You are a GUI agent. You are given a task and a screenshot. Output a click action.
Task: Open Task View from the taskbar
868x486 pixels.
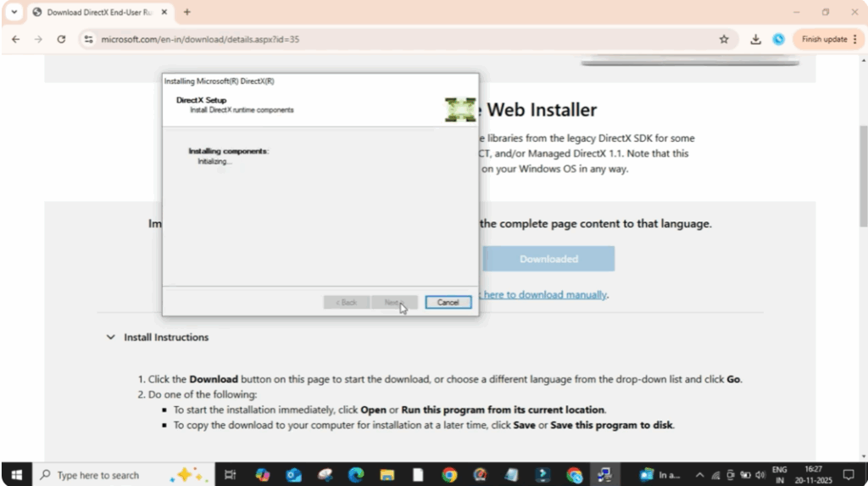(231, 475)
